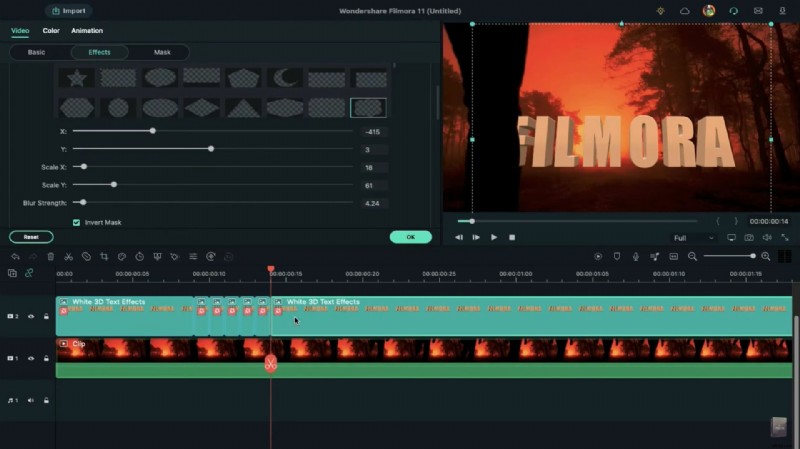Toggle the auto ripple link icon
The width and height of the screenshot is (800, 449).
29,273
